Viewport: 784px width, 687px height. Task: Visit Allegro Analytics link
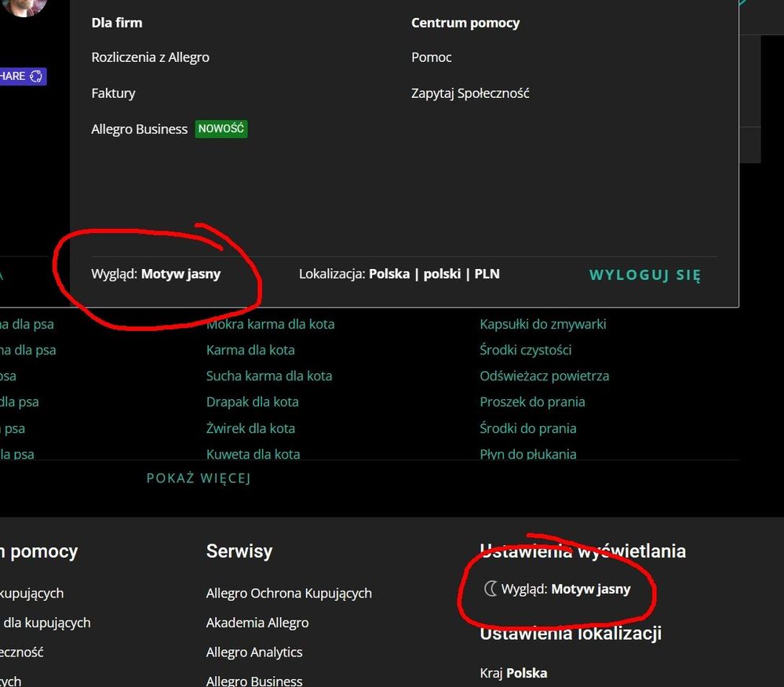pyautogui.click(x=254, y=652)
